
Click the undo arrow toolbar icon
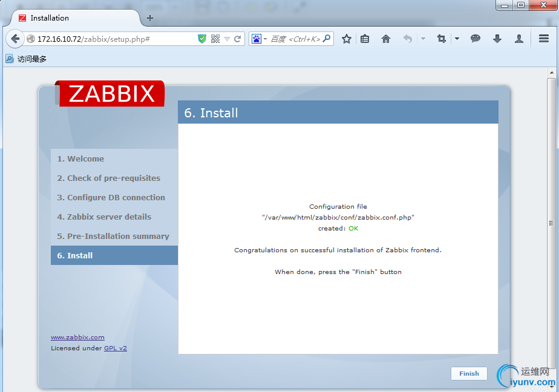pos(408,39)
